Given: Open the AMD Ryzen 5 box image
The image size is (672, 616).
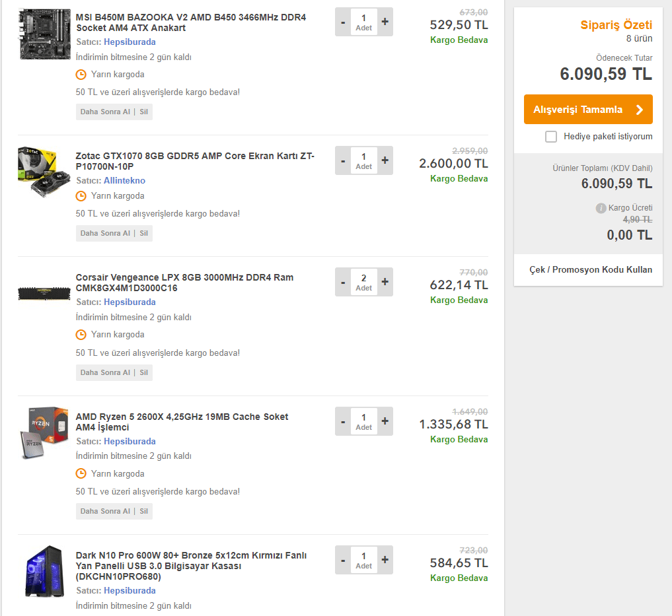Looking at the screenshot, I should 45,433.
